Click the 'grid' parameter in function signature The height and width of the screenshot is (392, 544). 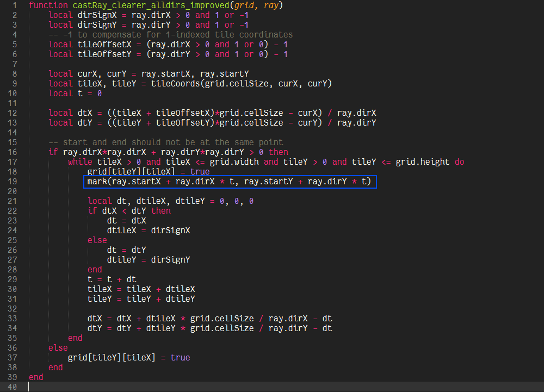click(244, 5)
